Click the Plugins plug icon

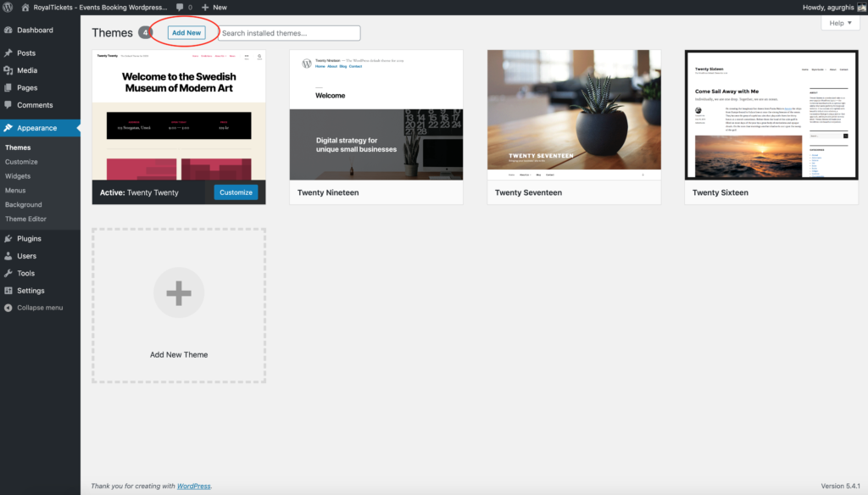click(x=8, y=239)
